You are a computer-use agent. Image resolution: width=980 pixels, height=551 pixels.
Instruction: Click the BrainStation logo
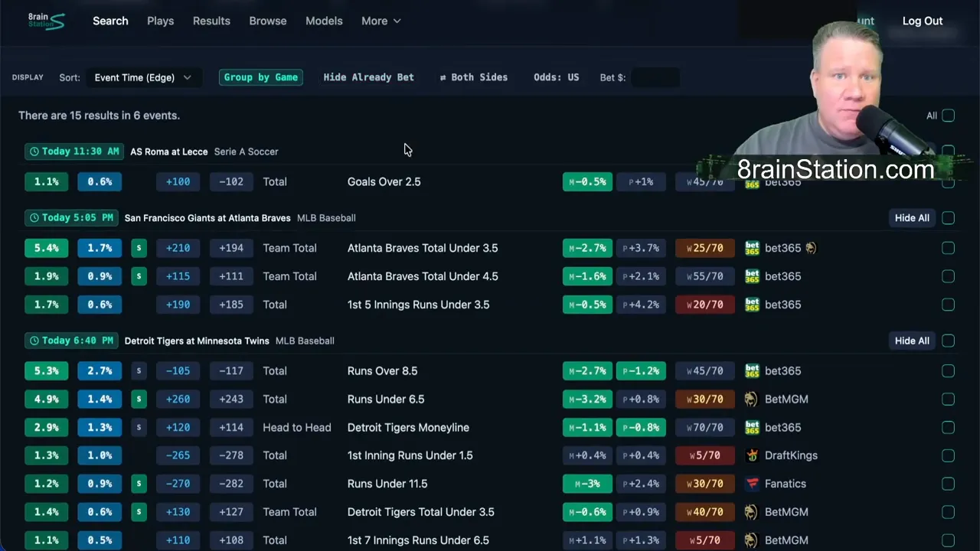(46, 21)
